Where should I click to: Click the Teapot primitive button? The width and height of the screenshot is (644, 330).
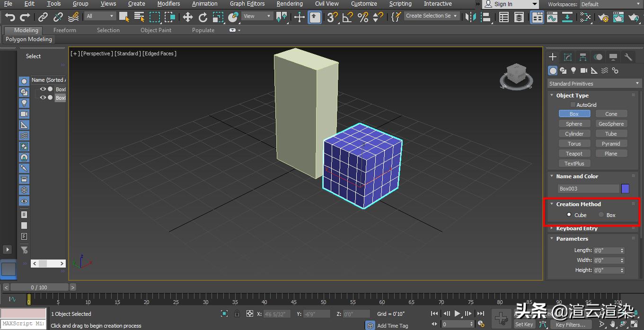point(574,153)
